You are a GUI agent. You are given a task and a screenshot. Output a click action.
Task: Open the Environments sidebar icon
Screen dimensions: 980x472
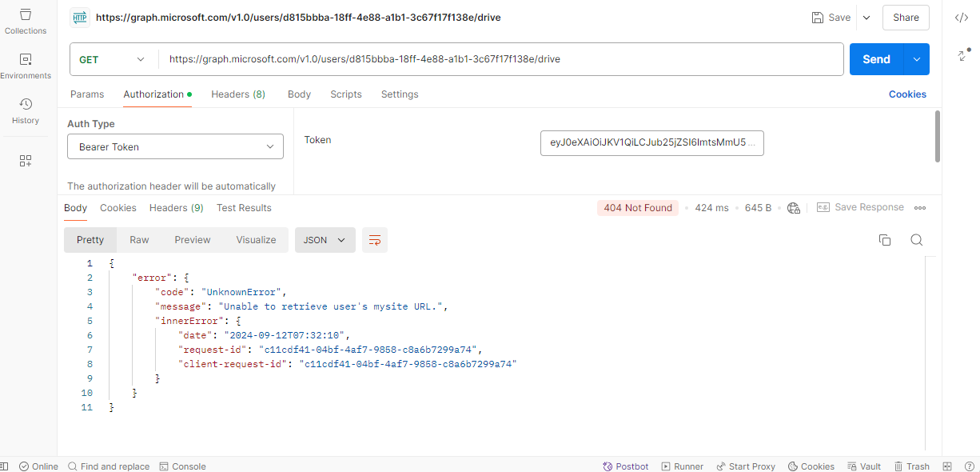click(26, 66)
